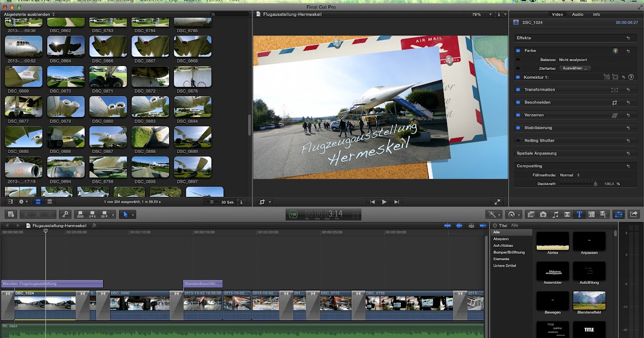The width and height of the screenshot is (644, 338).
Task: Disable the Verzerren checkbox
Action: (518, 115)
